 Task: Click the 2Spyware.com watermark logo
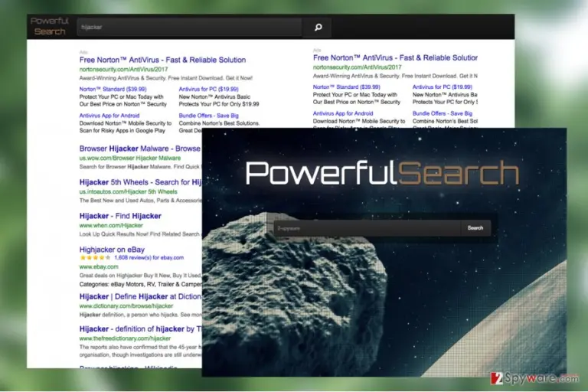[x=534, y=377]
